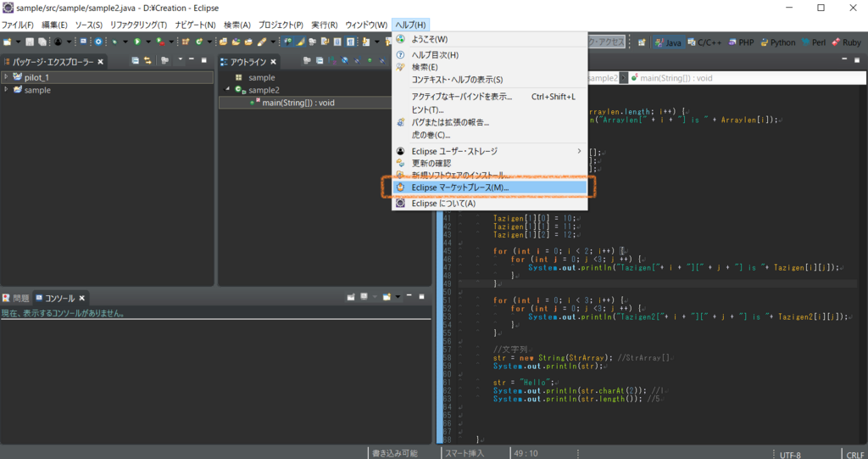Expand Eclipse ユーザー・ストレージ submenu
This screenshot has height=459, width=868.
490,151
